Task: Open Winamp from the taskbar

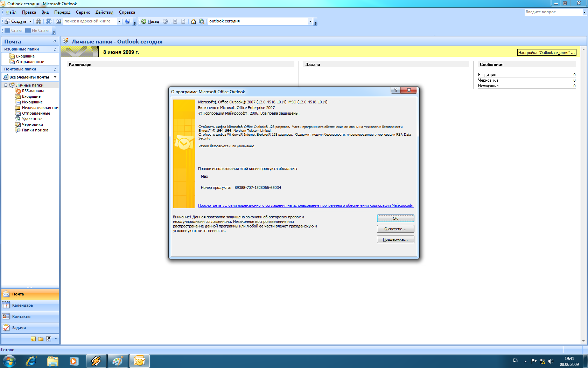Action: pyautogui.click(x=96, y=361)
